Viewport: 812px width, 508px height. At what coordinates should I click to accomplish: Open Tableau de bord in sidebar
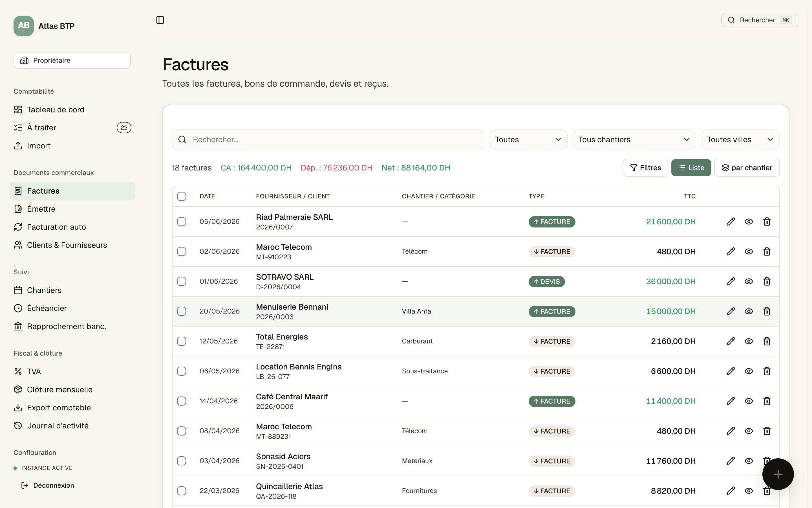tap(72, 110)
